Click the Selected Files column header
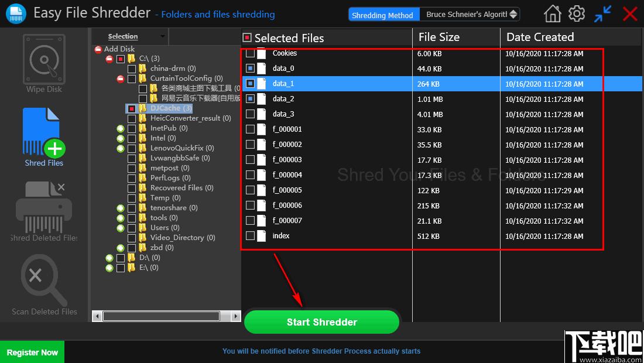This screenshot has width=644, height=363. tap(289, 38)
